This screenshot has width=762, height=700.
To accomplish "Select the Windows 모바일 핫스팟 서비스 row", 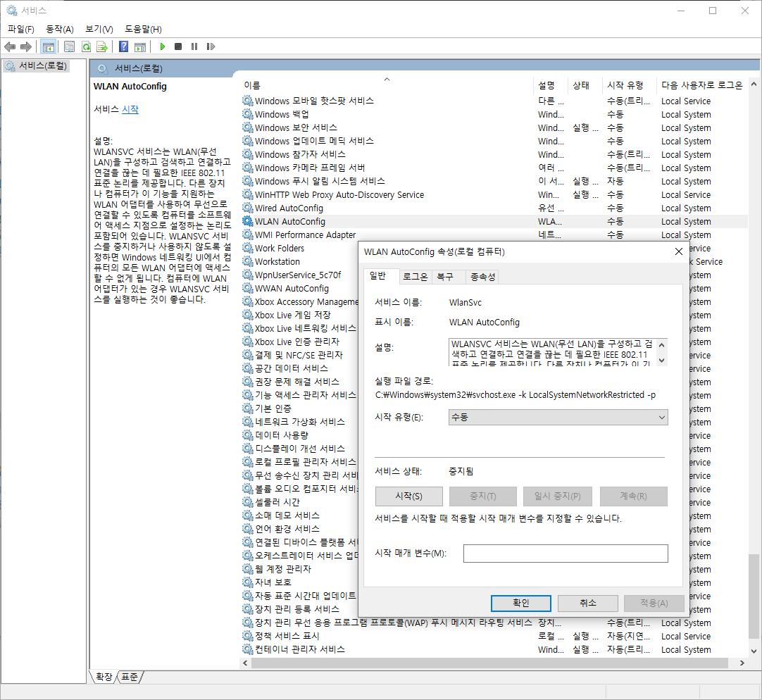I will pos(494,101).
